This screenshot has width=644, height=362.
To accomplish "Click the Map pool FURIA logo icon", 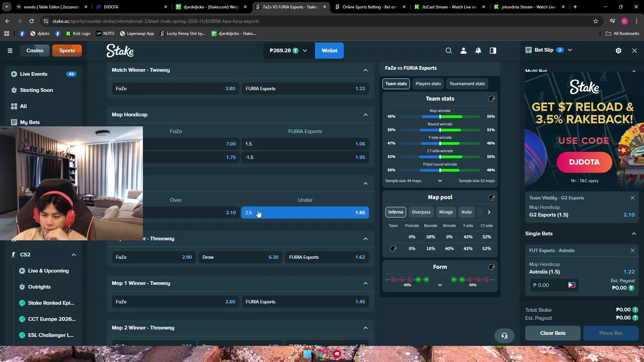I will click(492, 197).
